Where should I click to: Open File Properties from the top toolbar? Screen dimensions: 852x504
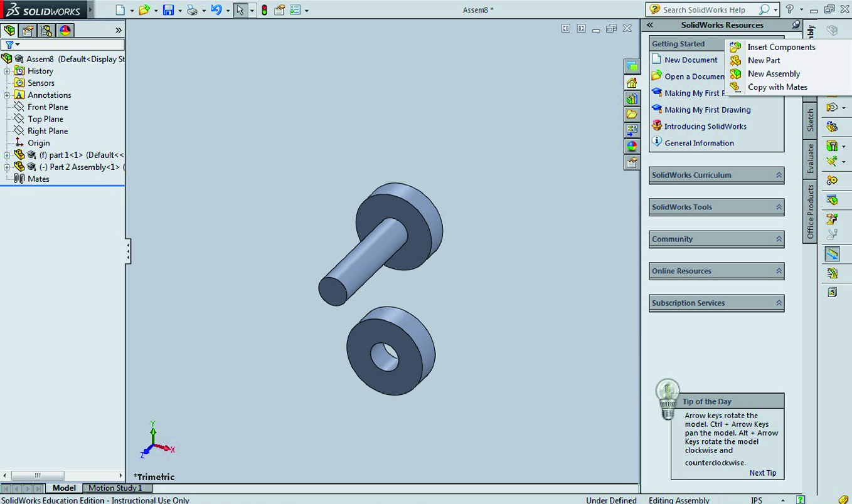280,10
